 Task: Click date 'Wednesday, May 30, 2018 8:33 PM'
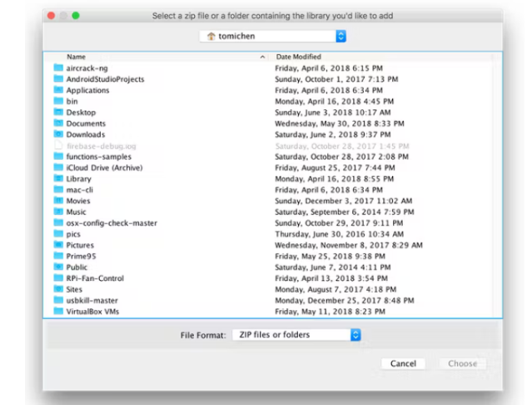[x=340, y=123]
